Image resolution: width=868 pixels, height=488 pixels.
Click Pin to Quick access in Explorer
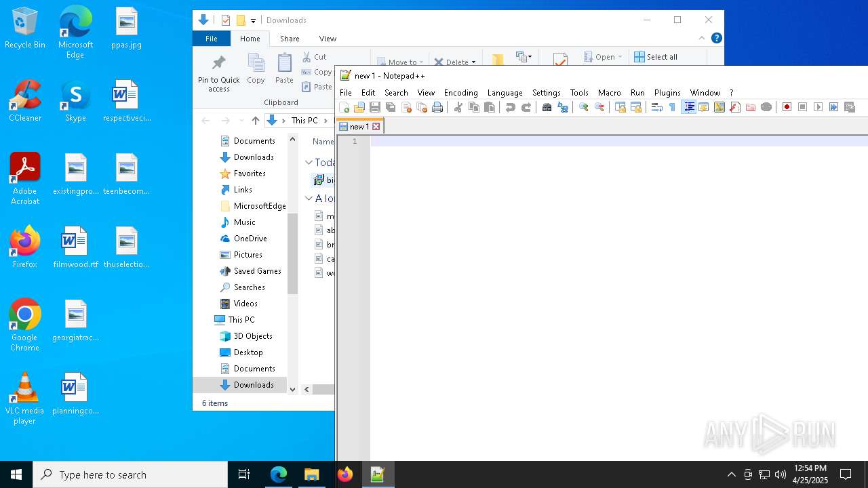click(219, 73)
